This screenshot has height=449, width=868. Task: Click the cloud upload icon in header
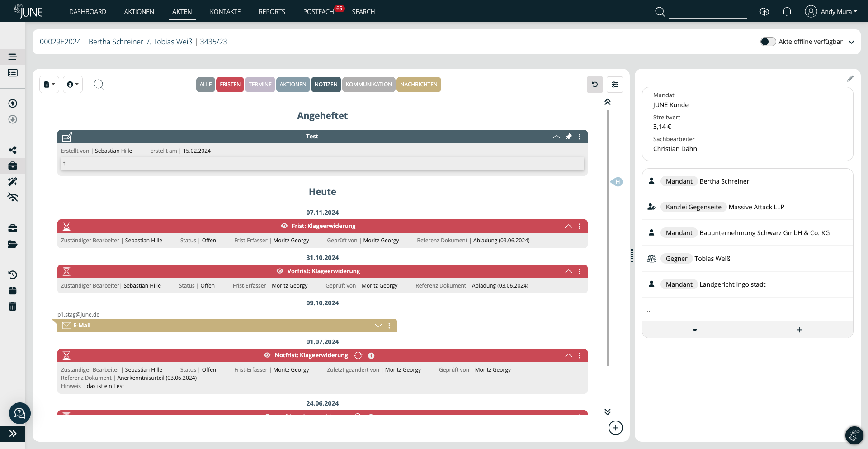tap(764, 12)
